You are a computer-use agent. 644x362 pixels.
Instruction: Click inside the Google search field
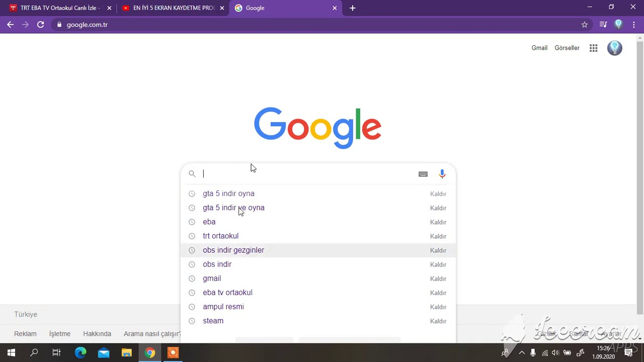(x=307, y=174)
